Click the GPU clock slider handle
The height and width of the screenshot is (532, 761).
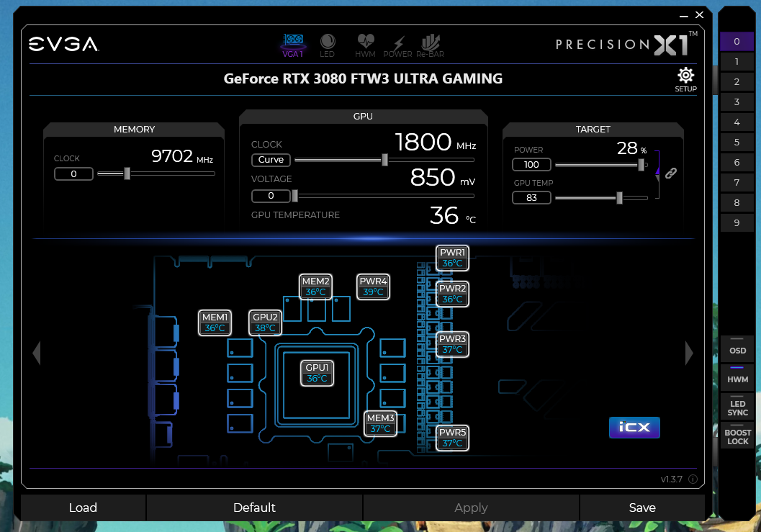pos(385,160)
